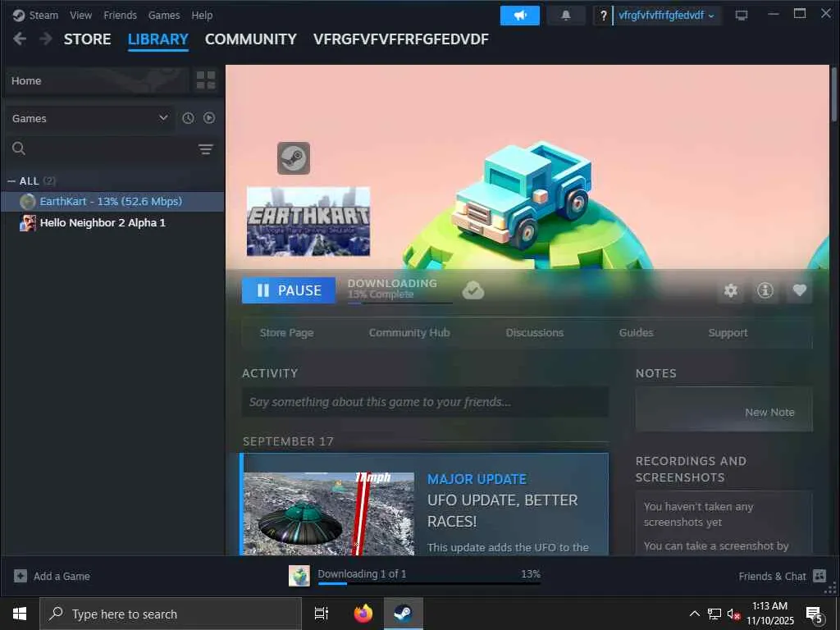Open the Discussions link
This screenshot has height=630, width=840.
pyautogui.click(x=535, y=333)
